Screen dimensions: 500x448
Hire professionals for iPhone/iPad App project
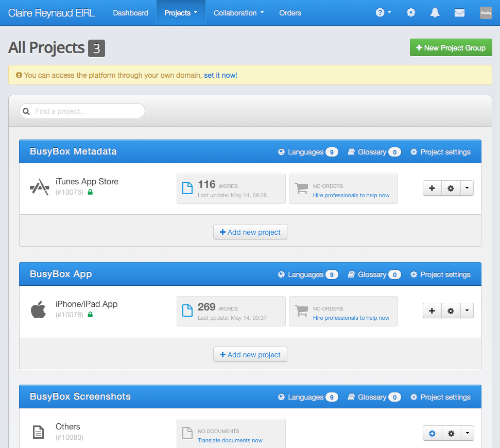351,318
